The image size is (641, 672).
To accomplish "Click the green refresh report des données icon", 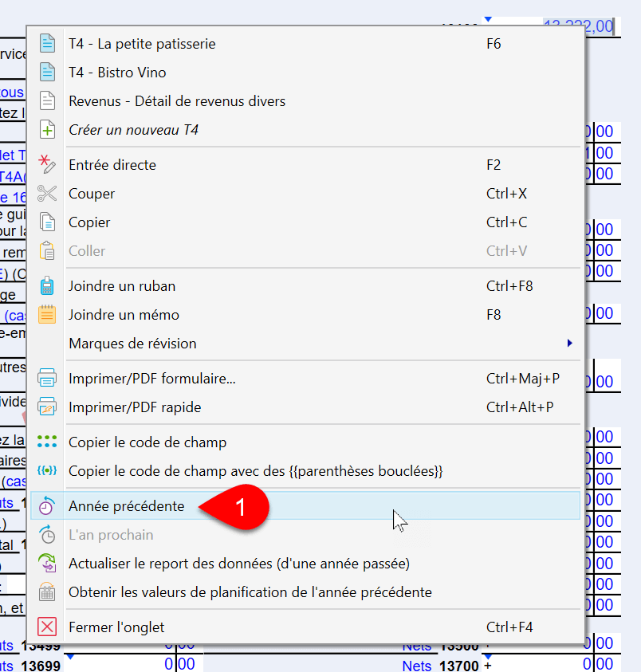I will (47, 563).
